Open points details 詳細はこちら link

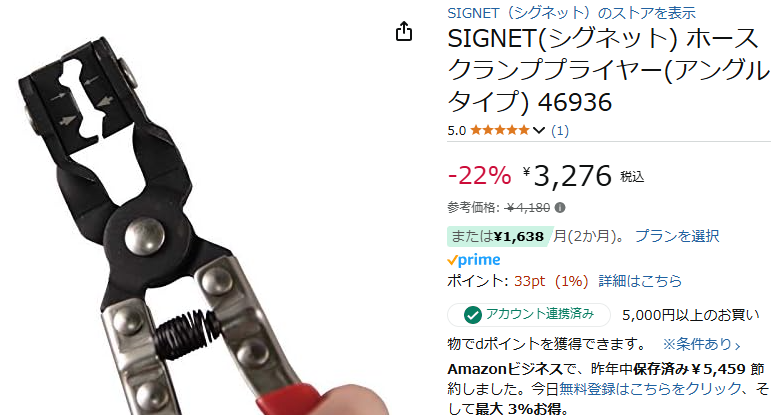tap(640, 281)
